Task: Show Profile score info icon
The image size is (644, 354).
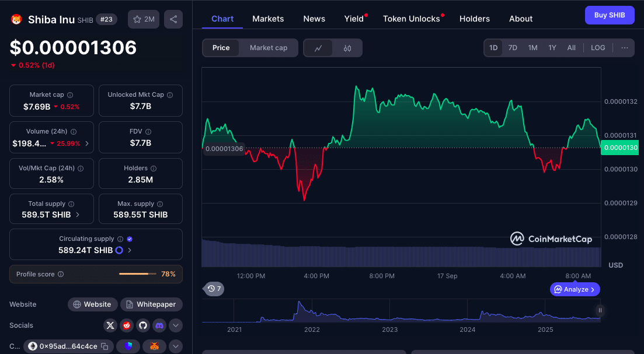Action: point(61,274)
